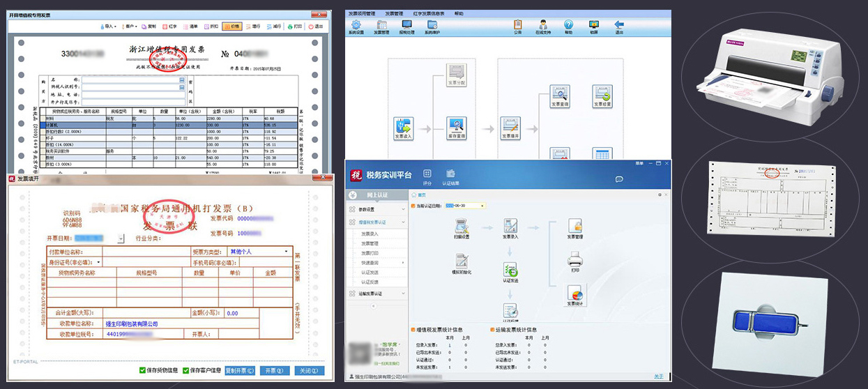Expand the 导入 dropdown in toolbar
The width and height of the screenshot is (868, 389).
click(x=109, y=26)
